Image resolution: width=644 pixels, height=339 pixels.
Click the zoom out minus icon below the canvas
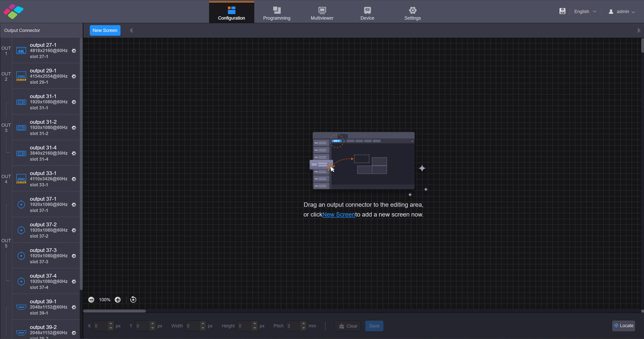pos(91,299)
